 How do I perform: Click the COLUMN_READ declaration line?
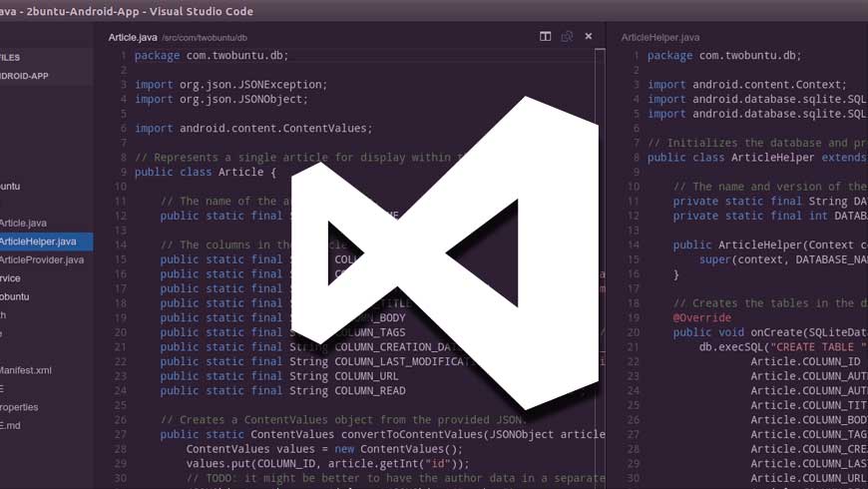coord(283,391)
